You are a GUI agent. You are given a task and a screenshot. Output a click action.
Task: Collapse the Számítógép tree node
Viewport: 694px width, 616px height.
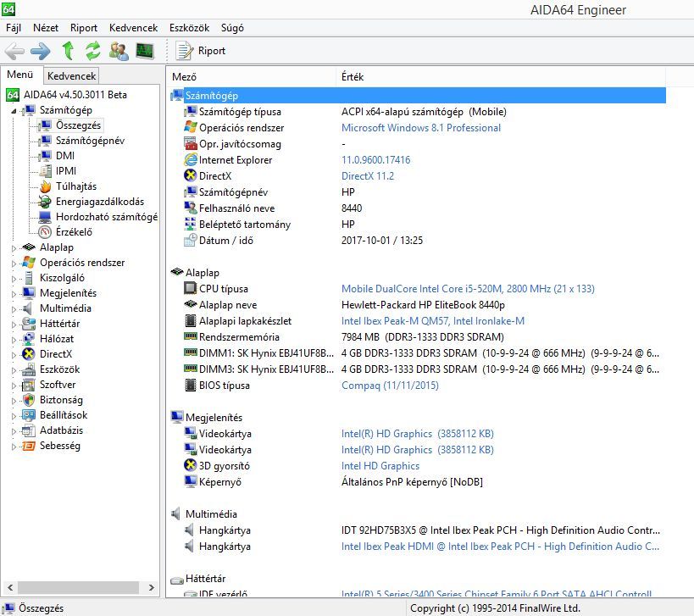coord(14,111)
